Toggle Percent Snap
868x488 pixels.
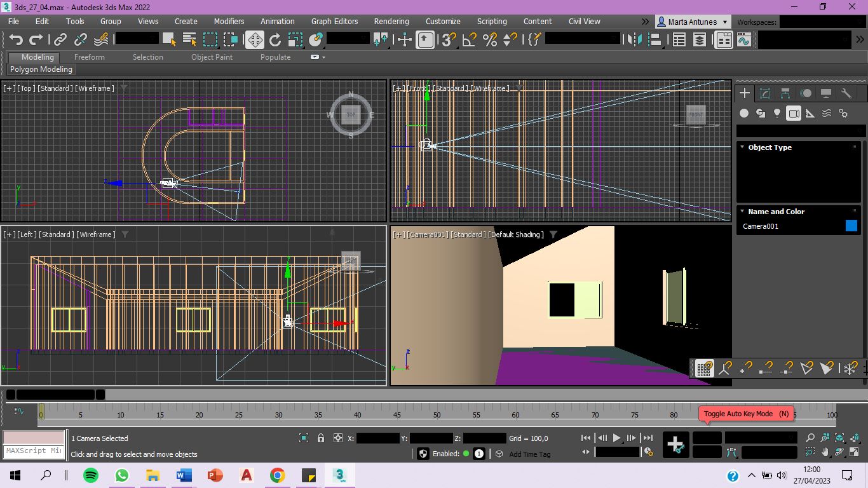tap(489, 40)
